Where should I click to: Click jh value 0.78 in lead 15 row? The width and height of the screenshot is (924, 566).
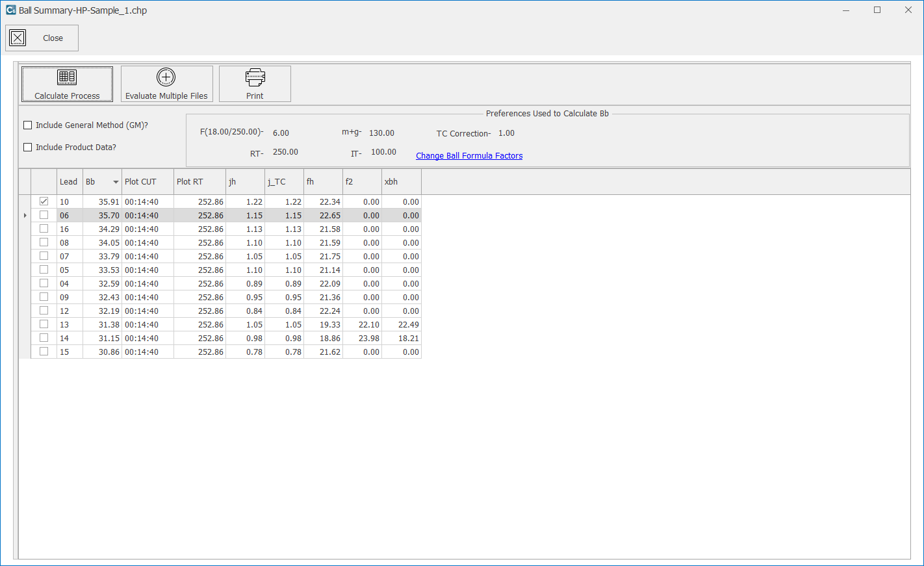254,352
